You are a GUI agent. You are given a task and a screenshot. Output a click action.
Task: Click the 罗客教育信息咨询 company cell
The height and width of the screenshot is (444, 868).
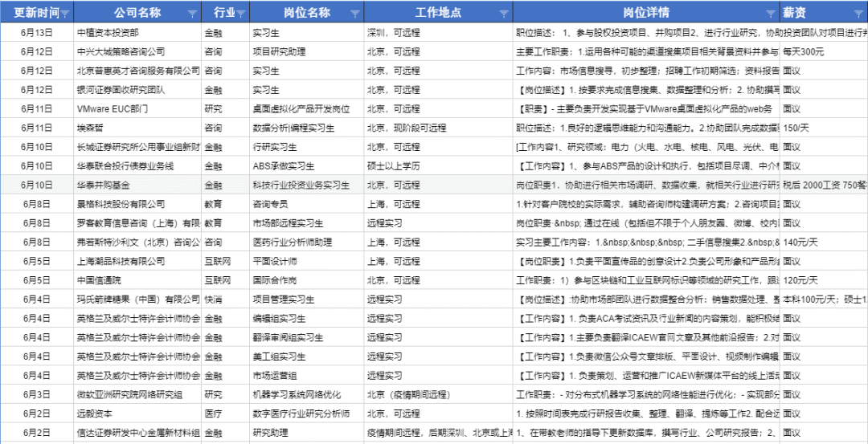click(x=138, y=223)
